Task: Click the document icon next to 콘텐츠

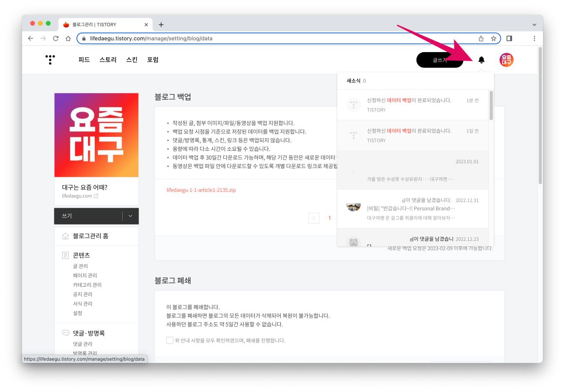Action: [64, 255]
